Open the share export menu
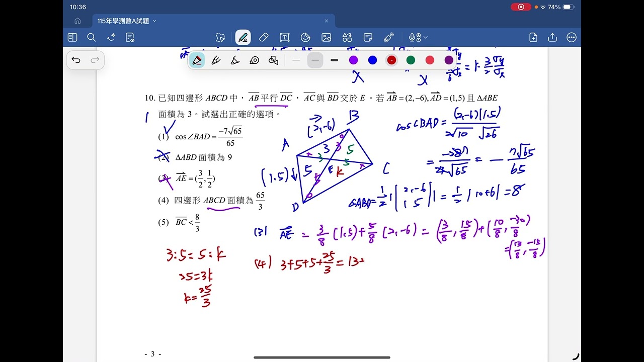This screenshot has width=644, height=362. pos(552,37)
